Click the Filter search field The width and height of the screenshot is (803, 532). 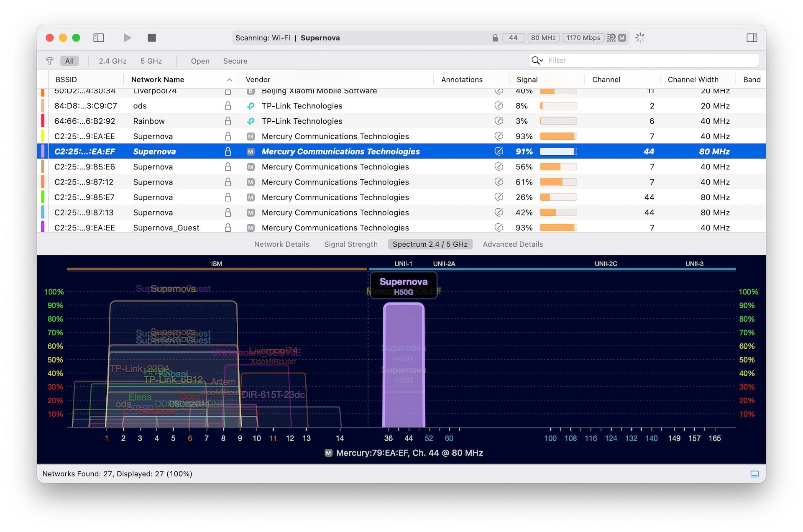pyautogui.click(x=644, y=61)
